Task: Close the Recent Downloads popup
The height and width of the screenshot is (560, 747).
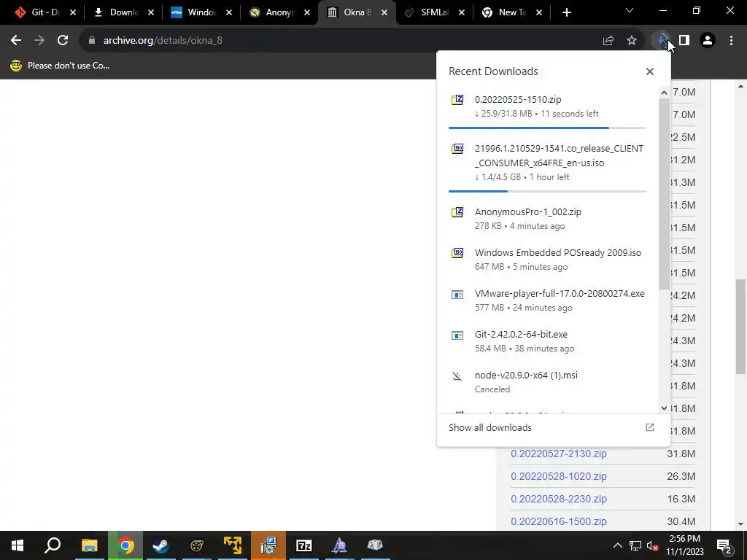Action: click(650, 71)
